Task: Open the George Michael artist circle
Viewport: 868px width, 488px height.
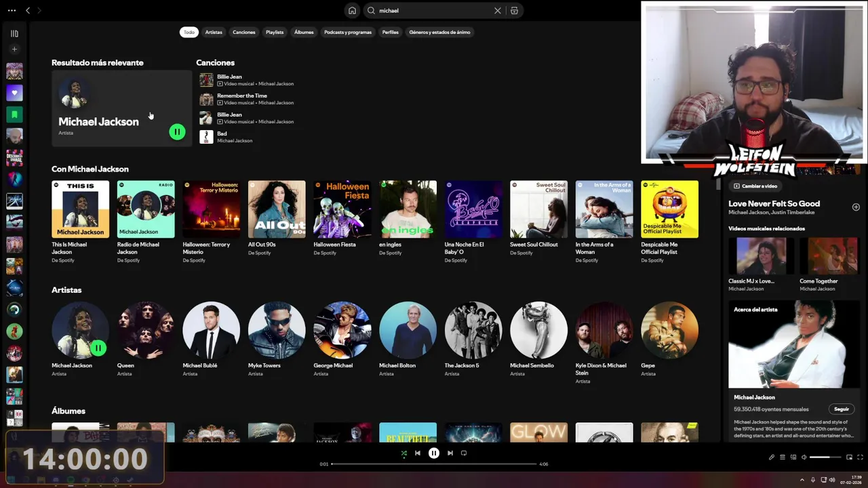Action: tap(342, 330)
